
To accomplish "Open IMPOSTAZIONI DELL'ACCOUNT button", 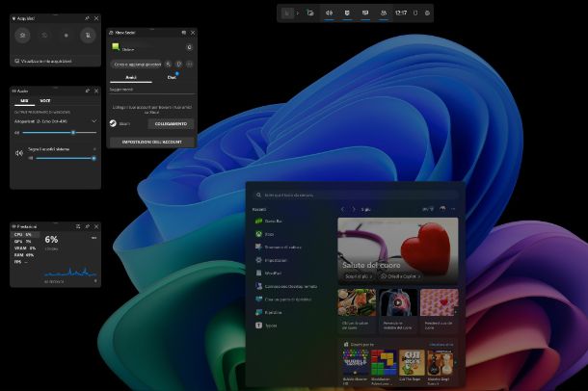I will (152, 142).
